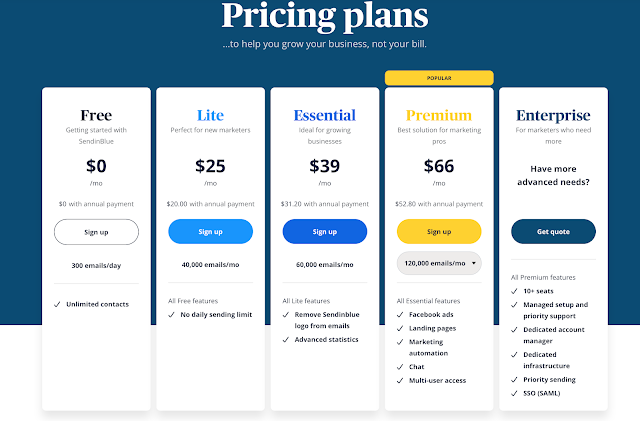Select the Lite plan heading
This screenshot has height=421, width=640.
[211, 115]
